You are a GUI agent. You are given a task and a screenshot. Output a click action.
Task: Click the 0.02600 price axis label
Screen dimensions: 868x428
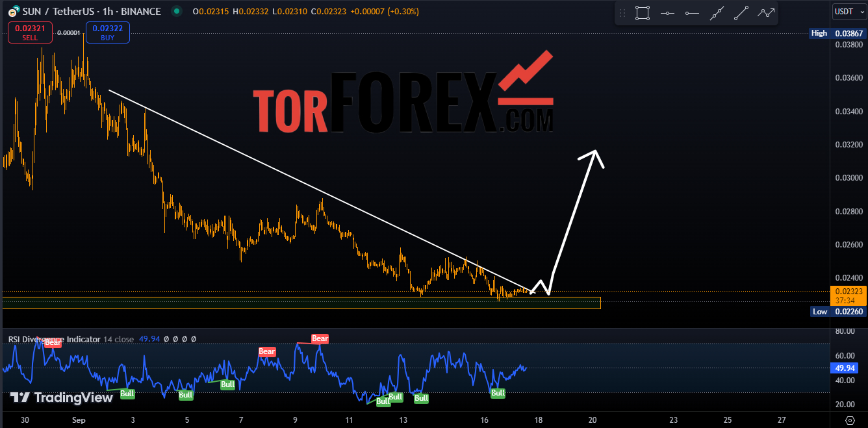pos(849,245)
